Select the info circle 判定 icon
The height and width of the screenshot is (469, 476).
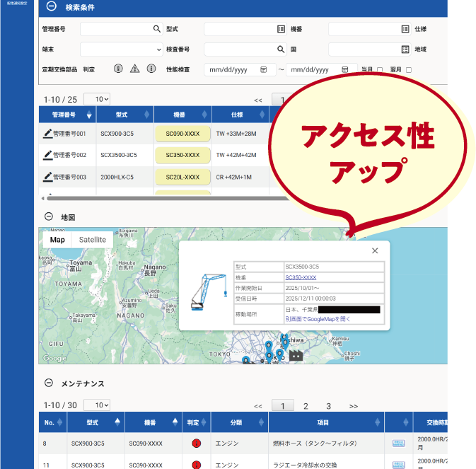coord(151,69)
